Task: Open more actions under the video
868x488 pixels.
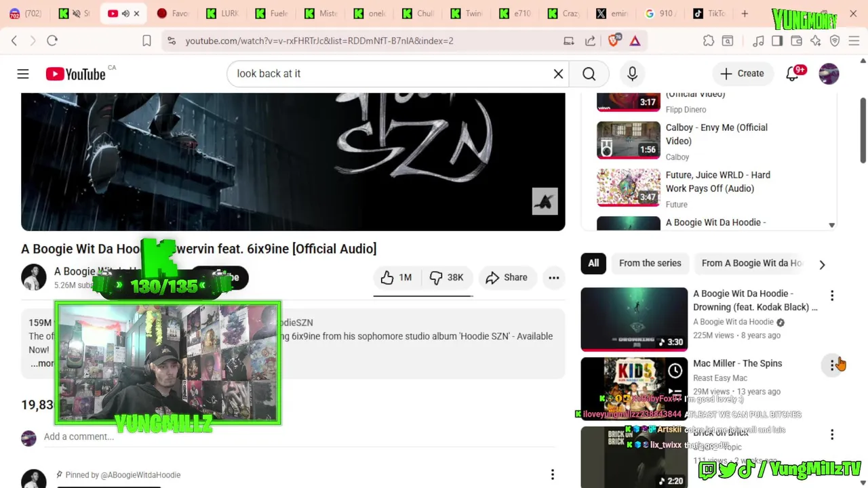Action: click(554, 277)
